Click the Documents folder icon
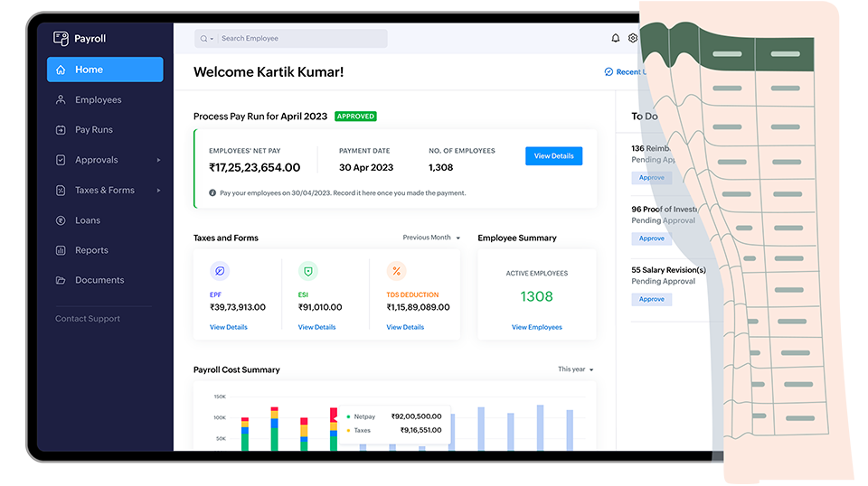This screenshot has width=868, height=486. [x=61, y=280]
